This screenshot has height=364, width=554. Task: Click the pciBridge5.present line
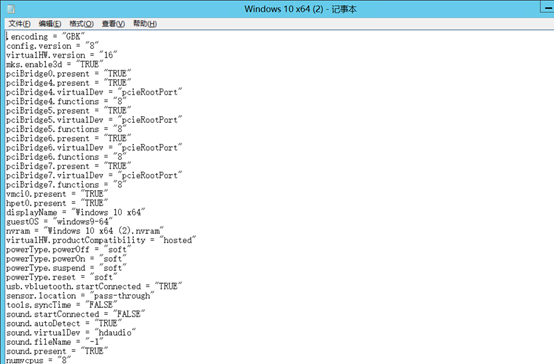[69, 111]
